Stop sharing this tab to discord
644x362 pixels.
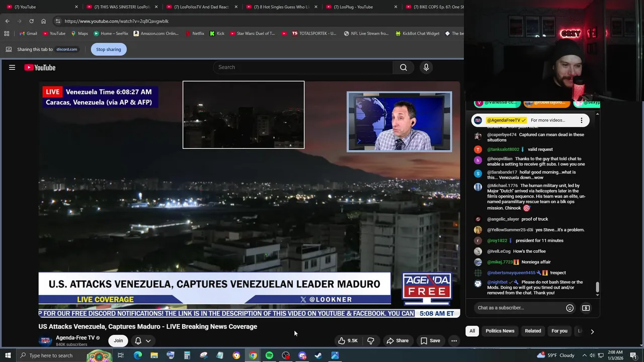(x=109, y=49)
